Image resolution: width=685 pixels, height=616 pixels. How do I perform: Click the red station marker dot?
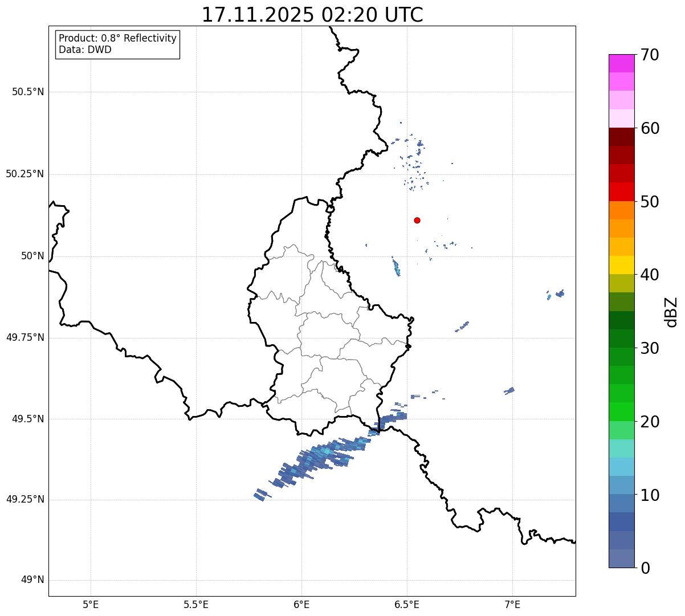[417, 220]
